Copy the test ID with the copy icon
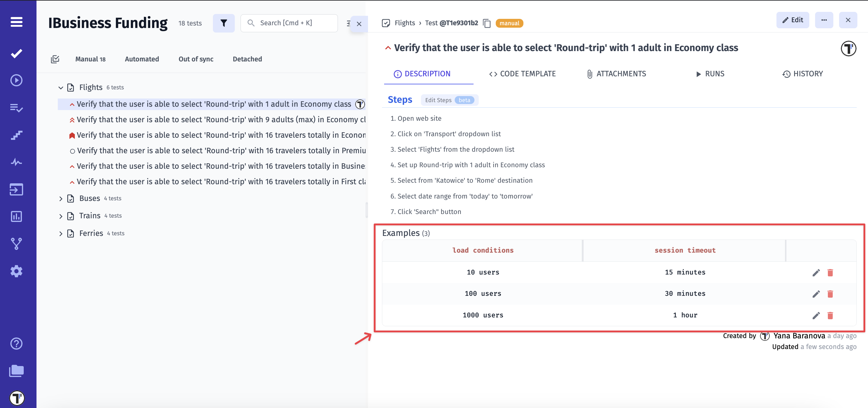 tap(486, 23)
